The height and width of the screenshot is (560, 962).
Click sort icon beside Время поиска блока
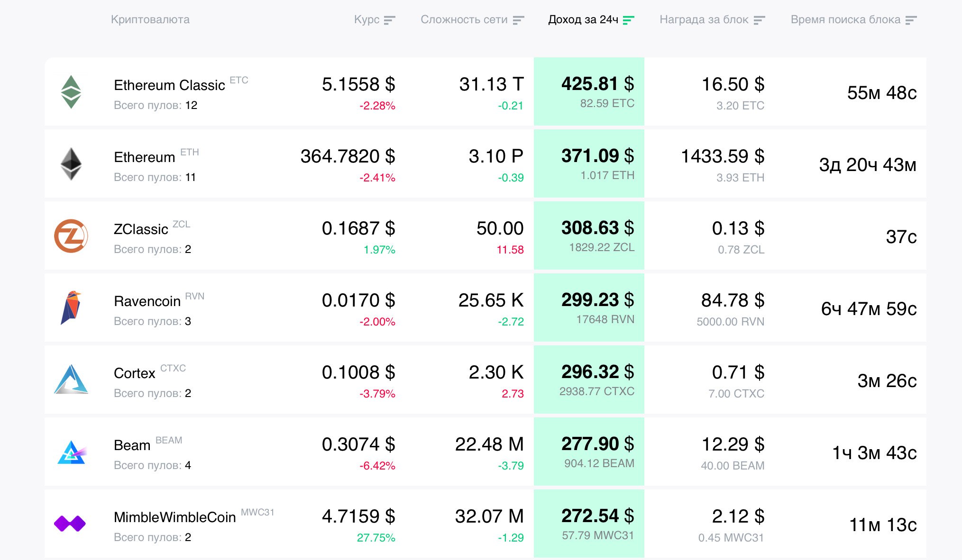[911, 20]
